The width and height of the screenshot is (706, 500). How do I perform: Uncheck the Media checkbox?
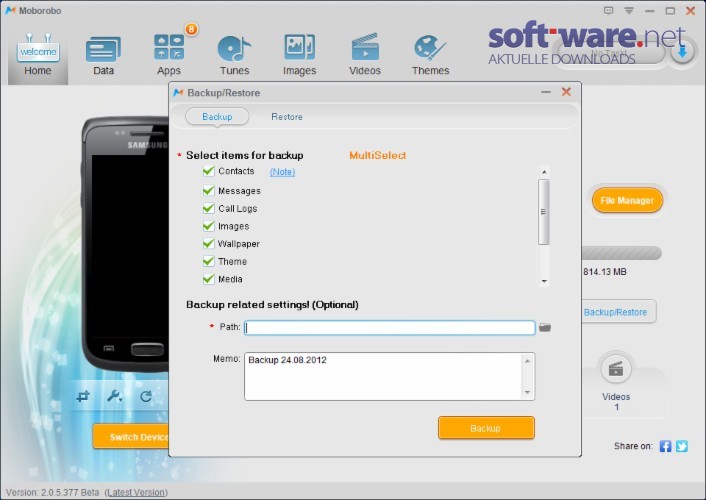[208, 279]
